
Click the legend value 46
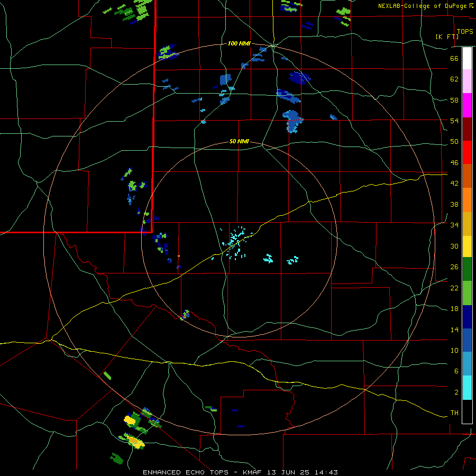click(454, 163)
